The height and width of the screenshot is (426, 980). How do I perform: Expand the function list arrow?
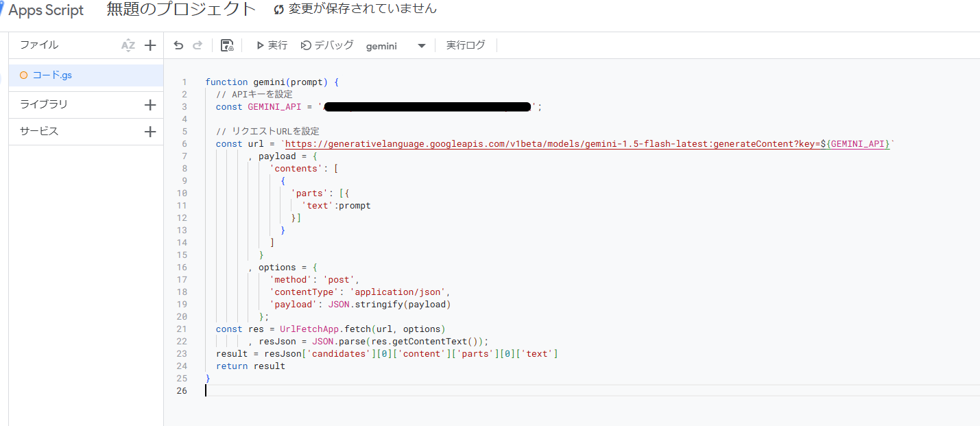(x=421, y=45)
